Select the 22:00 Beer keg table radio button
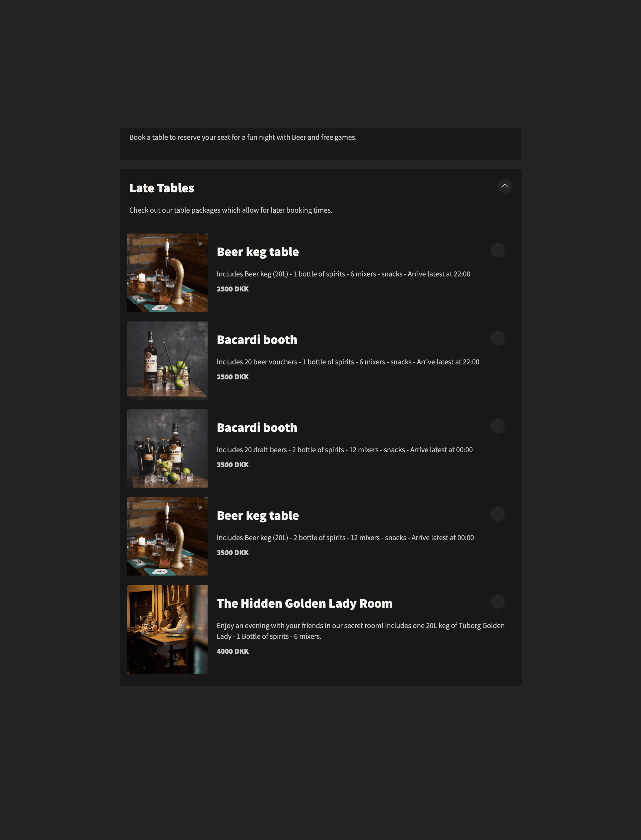 click(497, 250)
